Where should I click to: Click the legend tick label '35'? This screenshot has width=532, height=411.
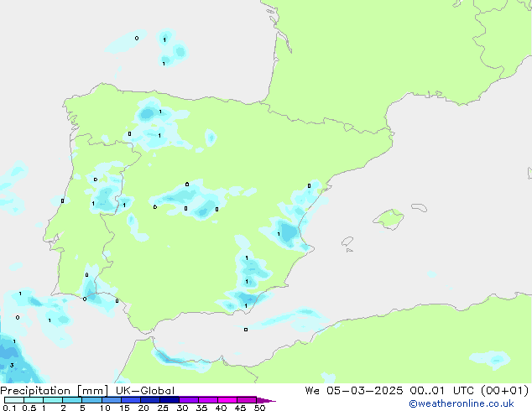click(x=201, y=408)
